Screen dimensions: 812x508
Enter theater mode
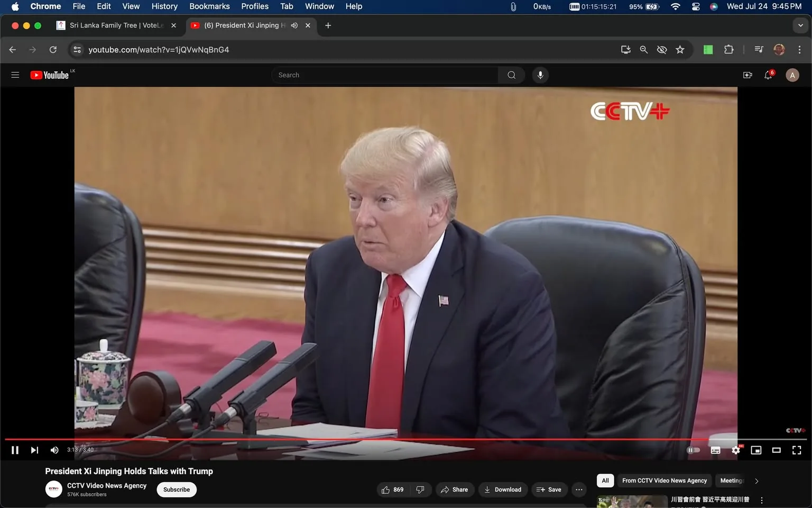[776, 450]
